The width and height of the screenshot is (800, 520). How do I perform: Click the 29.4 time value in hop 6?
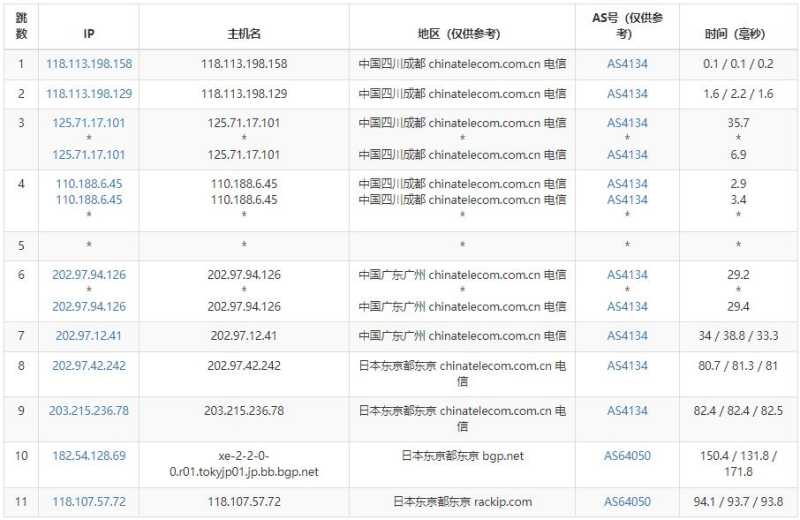click(x=738, y=307)
